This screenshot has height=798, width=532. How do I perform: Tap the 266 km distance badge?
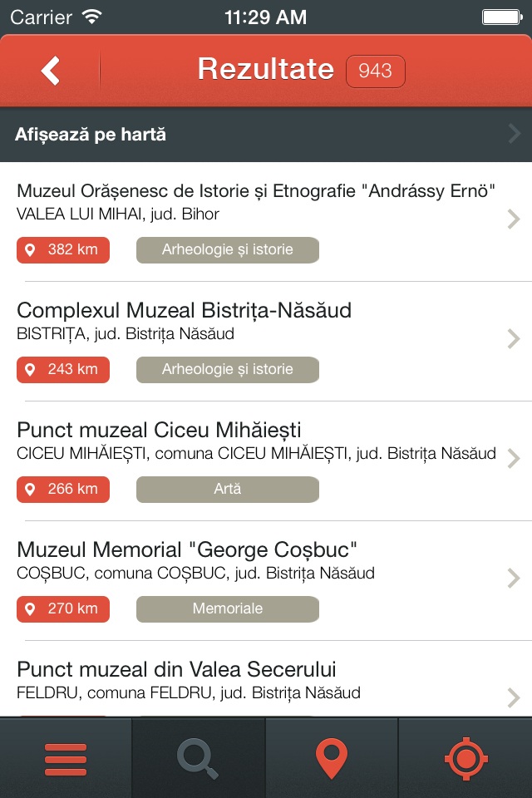coord(63,489)
